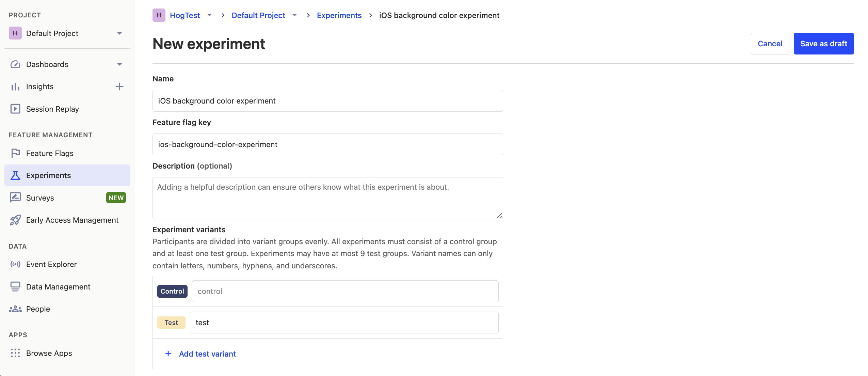The image size is (868, 376).
Task: Click the Cancel button
Action: [770, 43]
